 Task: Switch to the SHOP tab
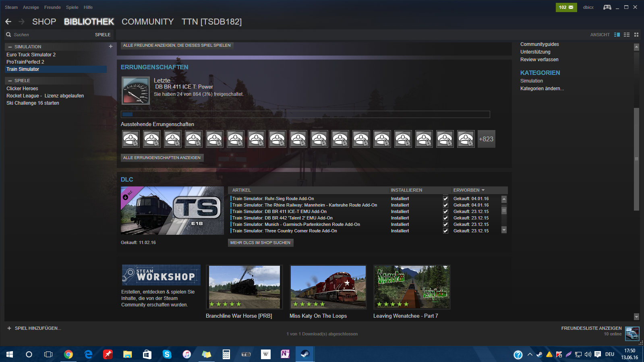(x=44, y=22)
